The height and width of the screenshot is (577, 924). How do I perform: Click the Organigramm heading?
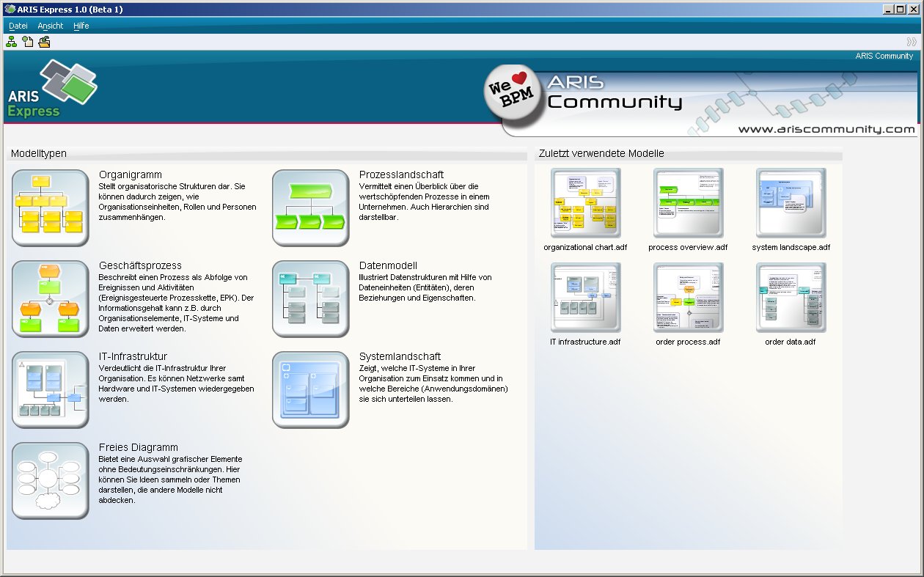[x=131, y=174]
